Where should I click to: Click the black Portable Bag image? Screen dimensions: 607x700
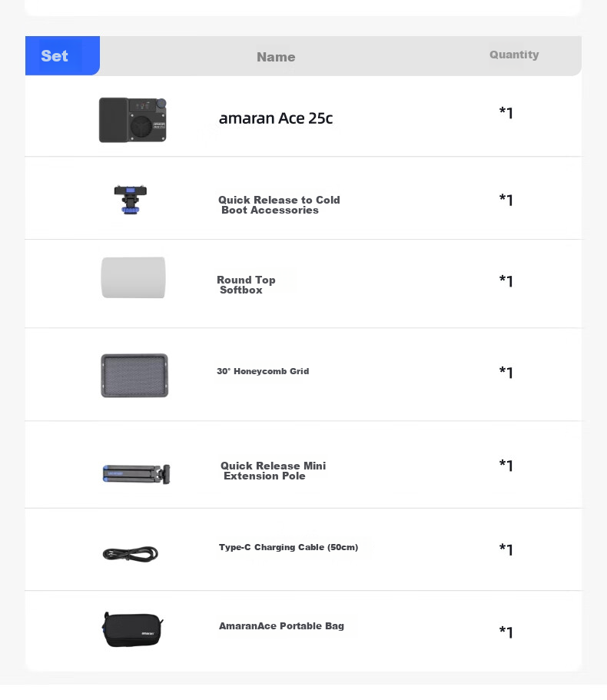coord(132,629)
